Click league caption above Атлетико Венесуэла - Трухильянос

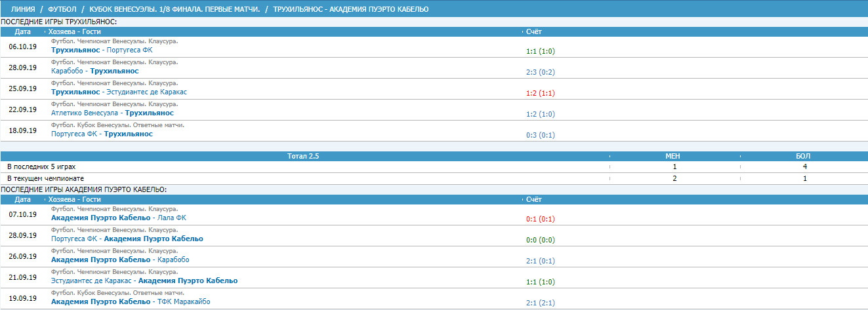(114, 104)
